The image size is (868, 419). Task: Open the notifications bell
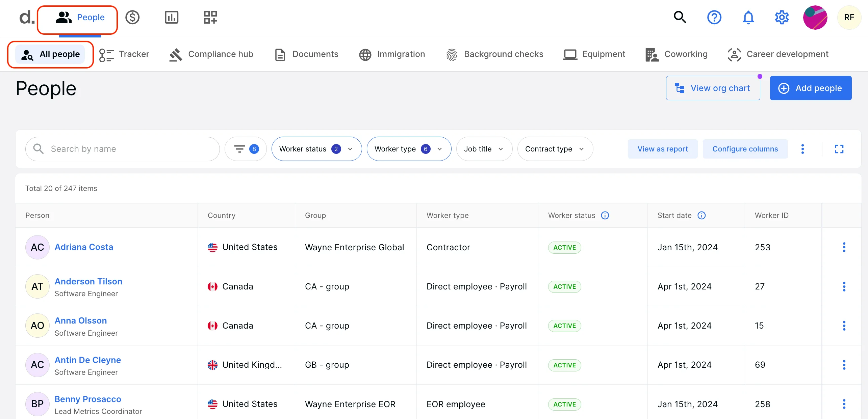click(748, 17)
